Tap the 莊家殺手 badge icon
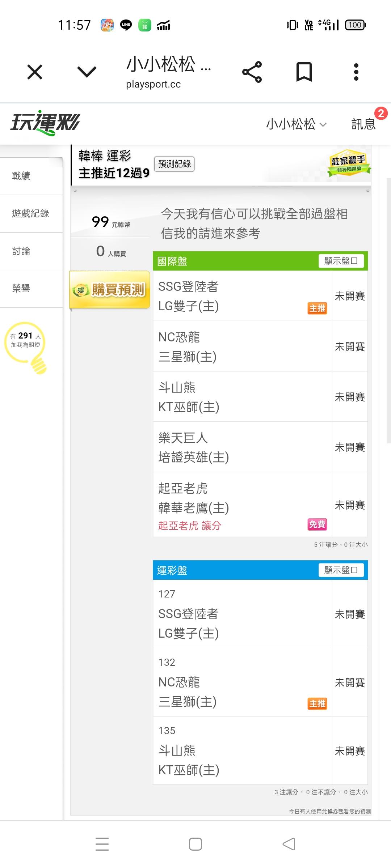The width and height of the screenshot is (391, 868). tap(348, 163)
